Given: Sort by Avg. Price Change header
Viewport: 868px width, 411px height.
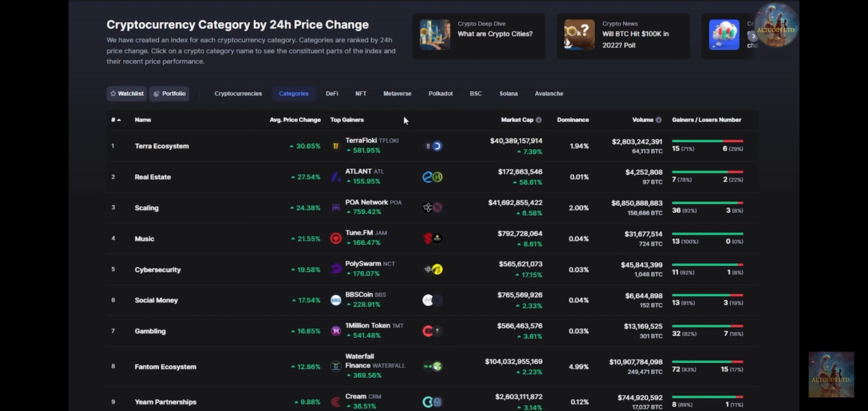Looking at the screenshot, I should click(295, 120).
